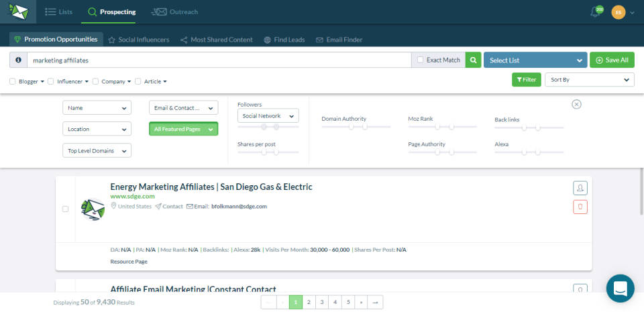
Task: Select the Energy Marketing Affiliates result checkbox
Action: coord(65,209)
